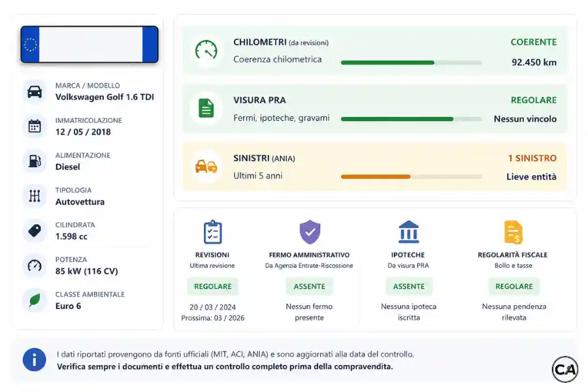
Task: Click the green document icon for Visura PRA
Action: coord(206,108)
